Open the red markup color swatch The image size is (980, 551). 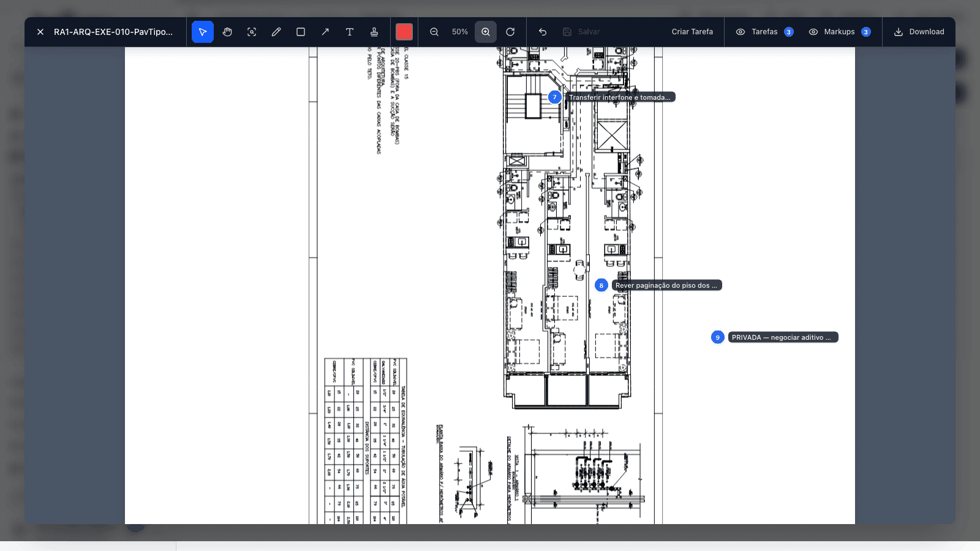404,32
